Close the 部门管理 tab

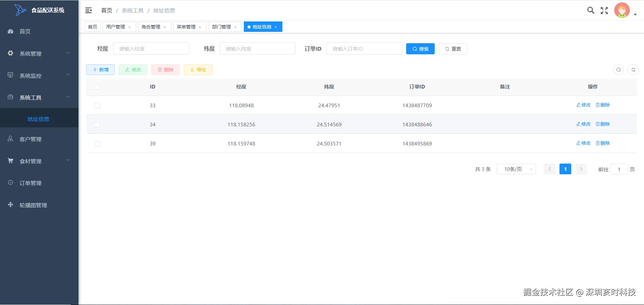tap(235, 27)
